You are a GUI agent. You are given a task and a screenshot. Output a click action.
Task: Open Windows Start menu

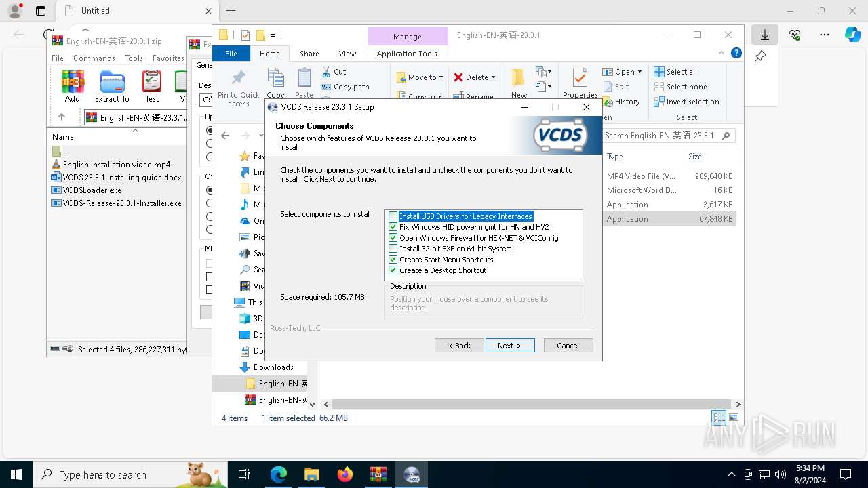click(x=16, y=474)
